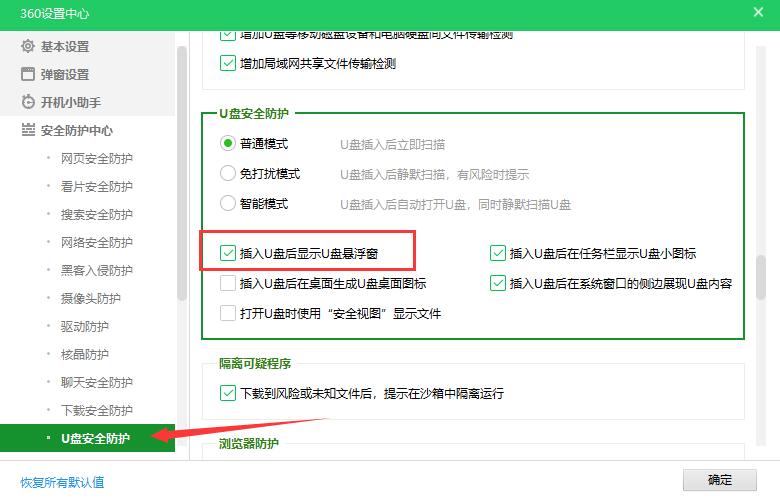Close the 360设置中心 window
The image size is (780, 500).
point(758,12)
